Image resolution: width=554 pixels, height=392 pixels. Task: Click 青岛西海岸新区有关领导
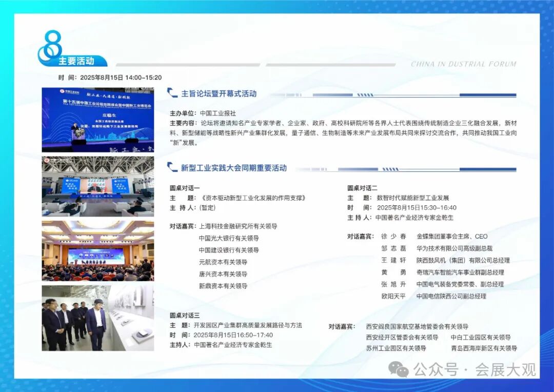coord(484,348)
